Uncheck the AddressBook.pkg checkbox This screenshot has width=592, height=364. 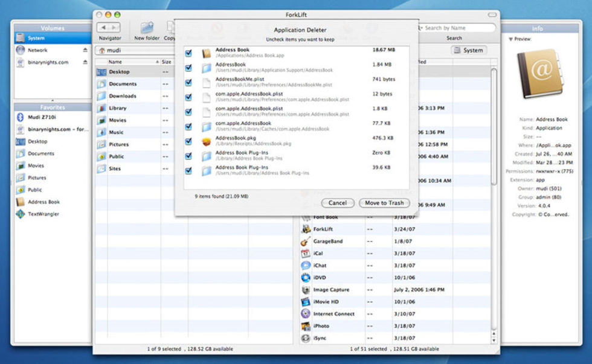[x=189, y=141]
